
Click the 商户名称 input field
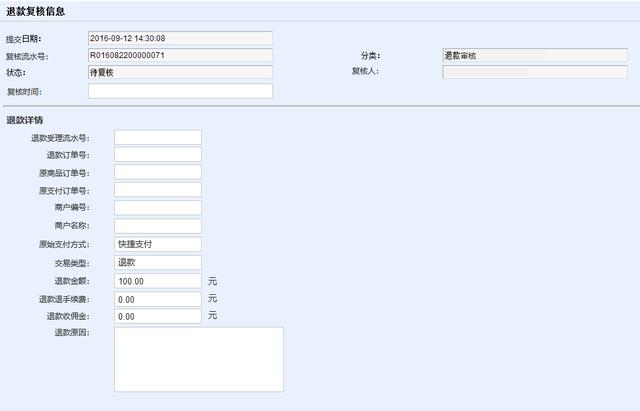click(x=158, y=226)
